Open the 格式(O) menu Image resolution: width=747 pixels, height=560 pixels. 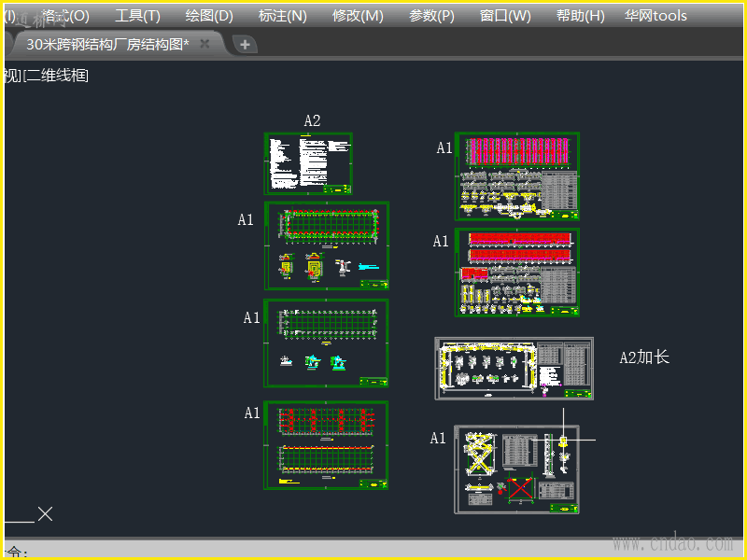pos(65,16)
